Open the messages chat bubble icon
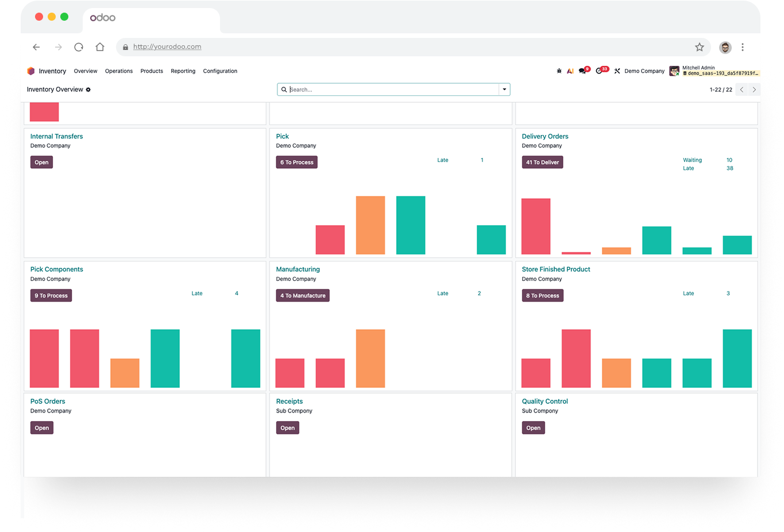Viewport: 784px width, 532px height. click(583, 71)
